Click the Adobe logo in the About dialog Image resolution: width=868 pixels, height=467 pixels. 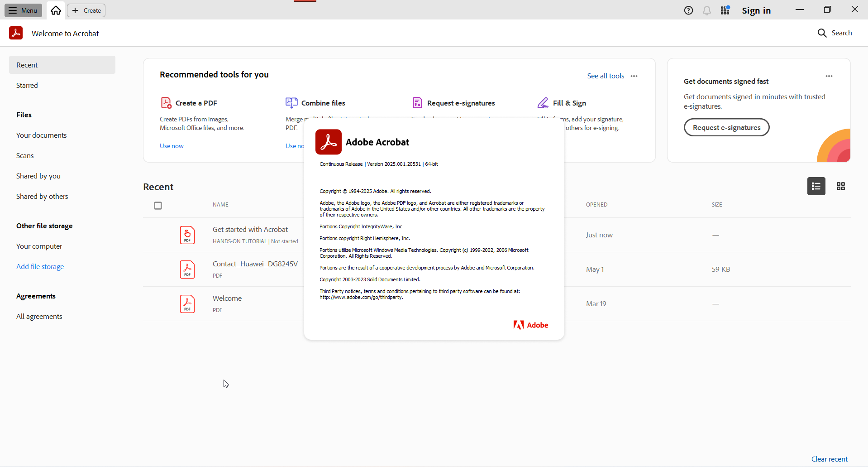530,325
